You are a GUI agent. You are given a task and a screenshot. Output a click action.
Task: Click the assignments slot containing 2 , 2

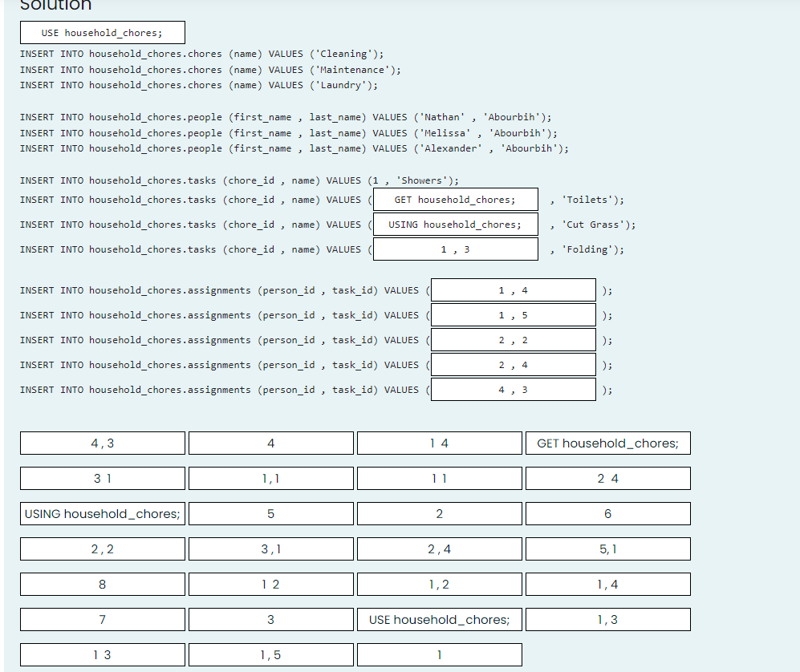click(x=514, y=340)
